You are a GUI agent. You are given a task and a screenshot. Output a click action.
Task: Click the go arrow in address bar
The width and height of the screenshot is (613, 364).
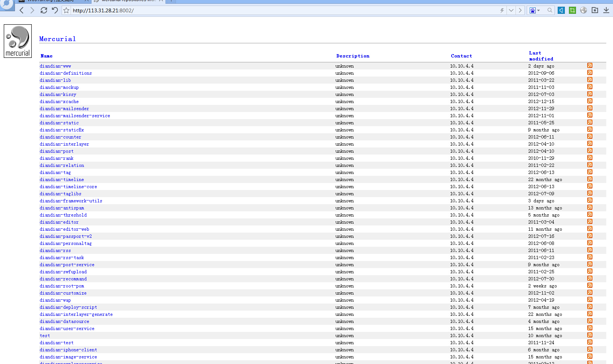coord(520,10)
